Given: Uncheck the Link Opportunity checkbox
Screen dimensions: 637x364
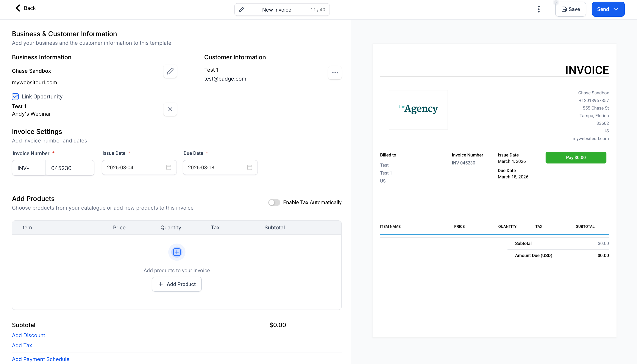Looking at the screenshot, I should pyautogui.click(x=15, y=96).
